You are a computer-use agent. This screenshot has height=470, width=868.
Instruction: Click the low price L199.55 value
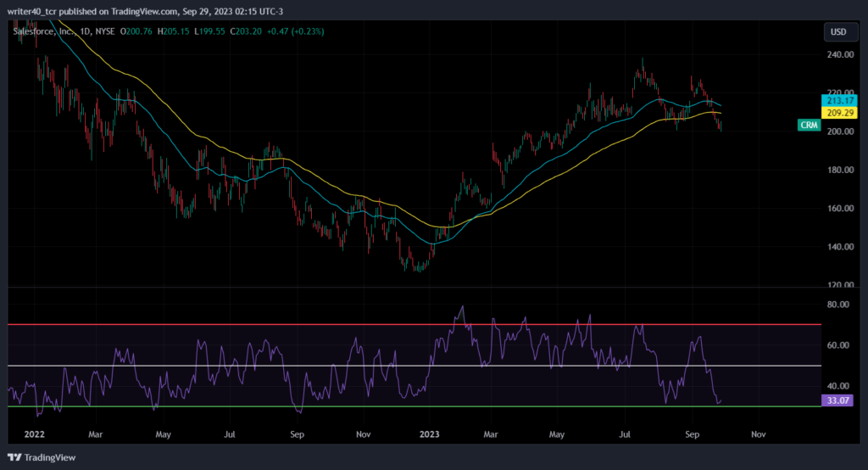210,31
